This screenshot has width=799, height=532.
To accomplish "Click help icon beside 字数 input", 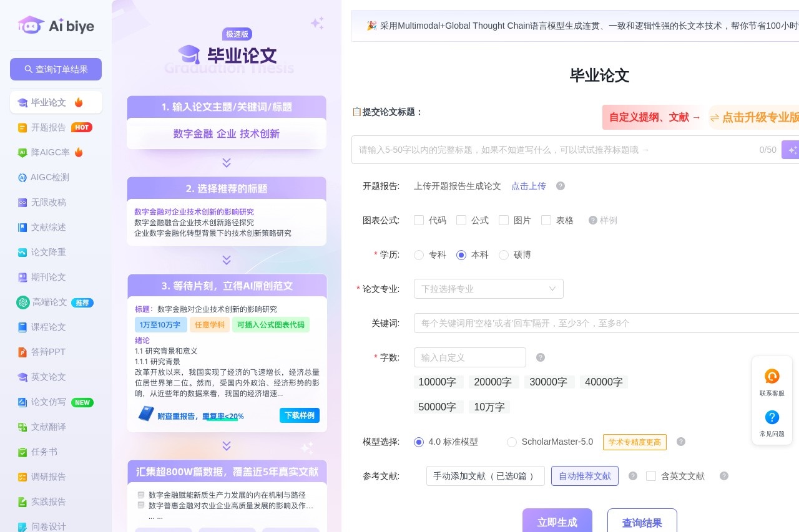I will [x=541, y=357].
